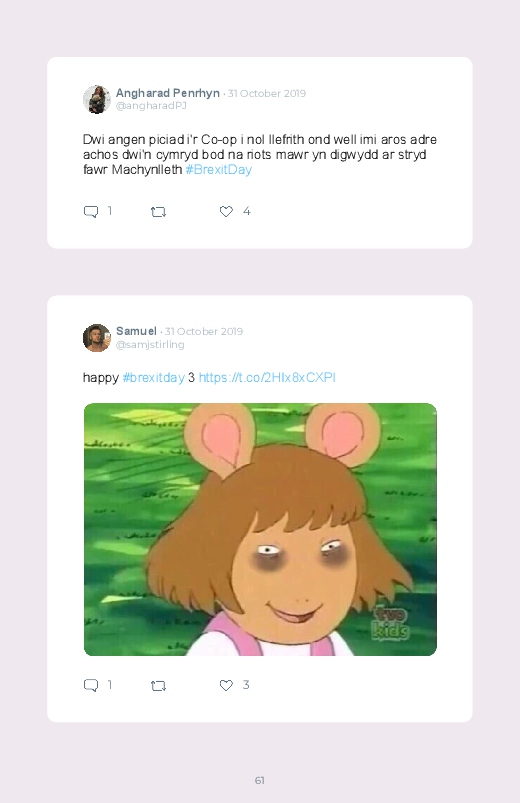Follow the t.co link in Samuel's tweet
The width and height of the screenshot is (520, 803).
267,377
